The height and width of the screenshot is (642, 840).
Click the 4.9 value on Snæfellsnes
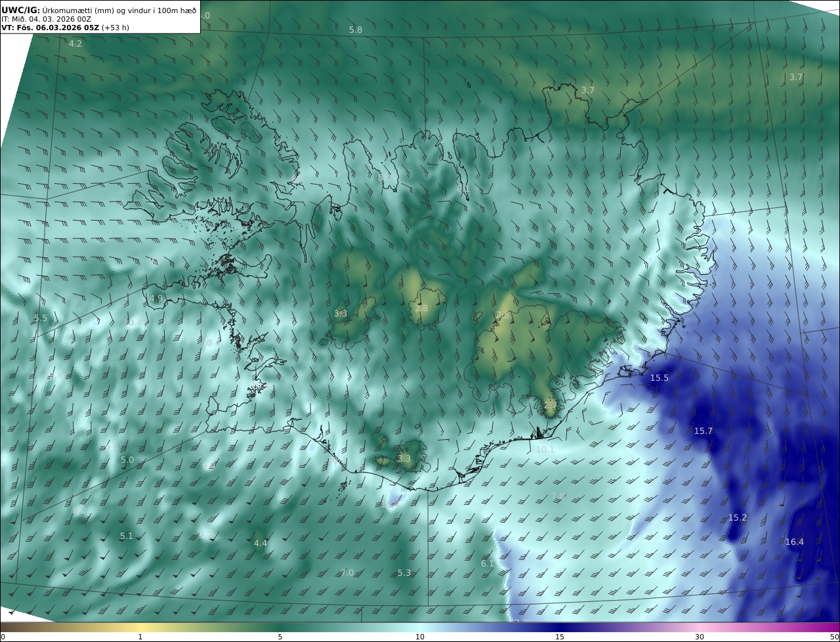tap(156, 298)
